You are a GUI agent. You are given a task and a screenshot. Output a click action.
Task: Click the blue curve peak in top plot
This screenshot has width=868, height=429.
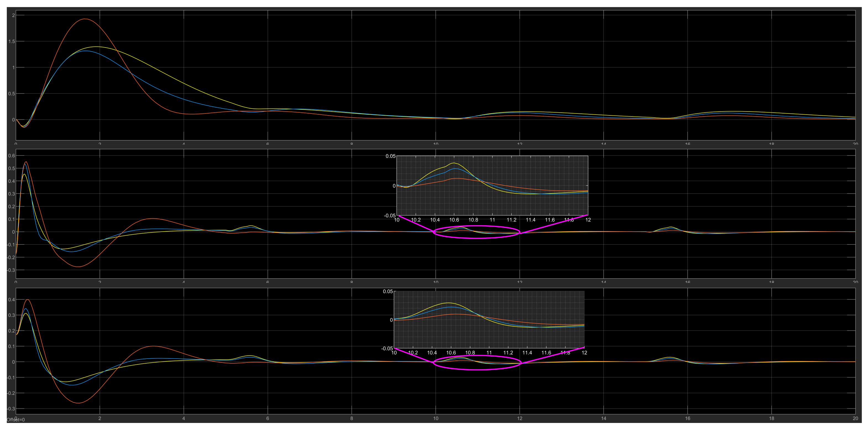(x=86, y=51)
